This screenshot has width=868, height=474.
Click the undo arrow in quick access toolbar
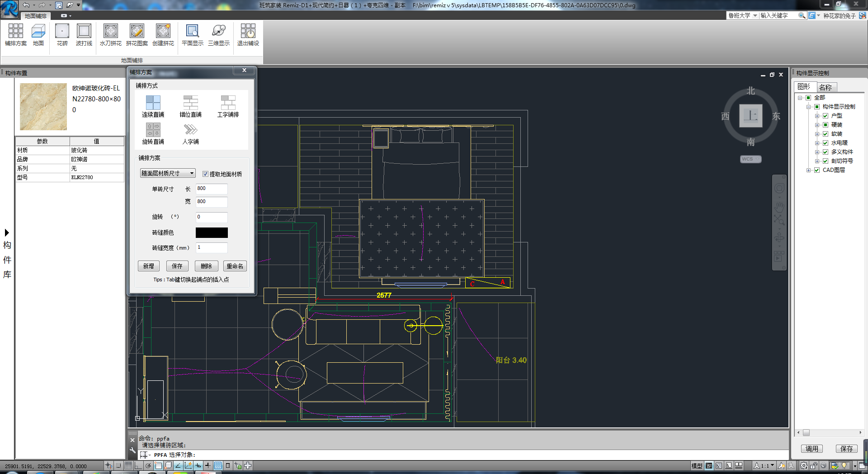tap(26, 5)
